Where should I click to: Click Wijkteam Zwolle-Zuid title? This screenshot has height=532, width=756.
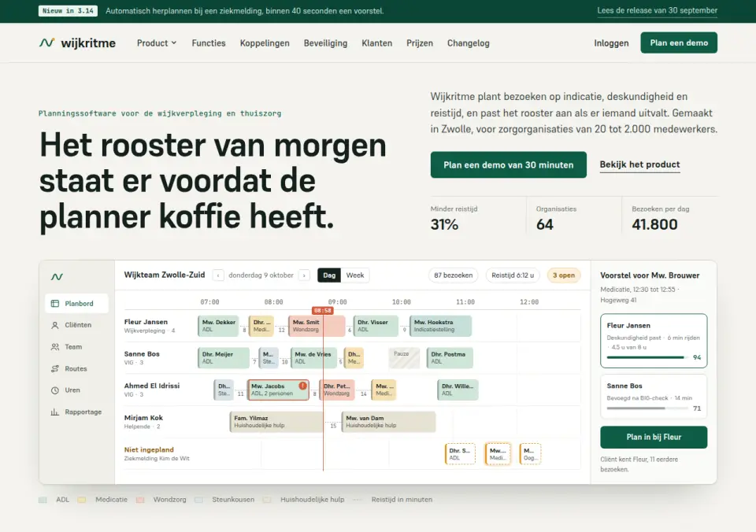[x=165, y=275]
